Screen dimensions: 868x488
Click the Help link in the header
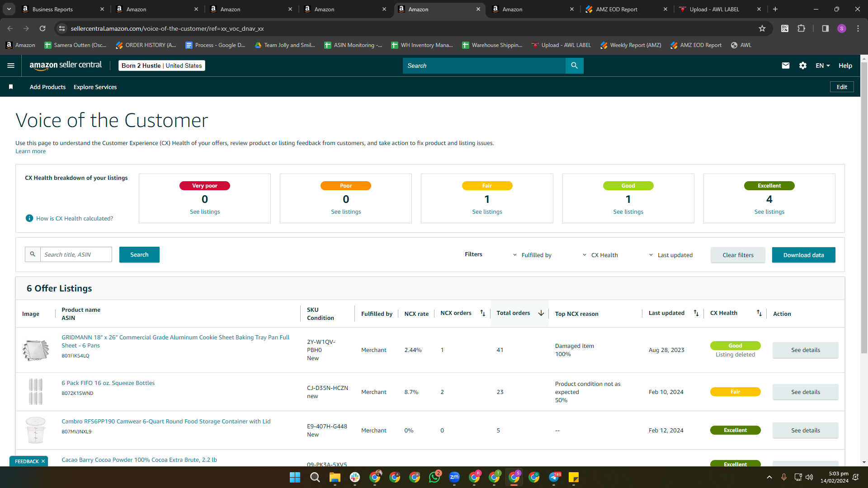[845, 66]
